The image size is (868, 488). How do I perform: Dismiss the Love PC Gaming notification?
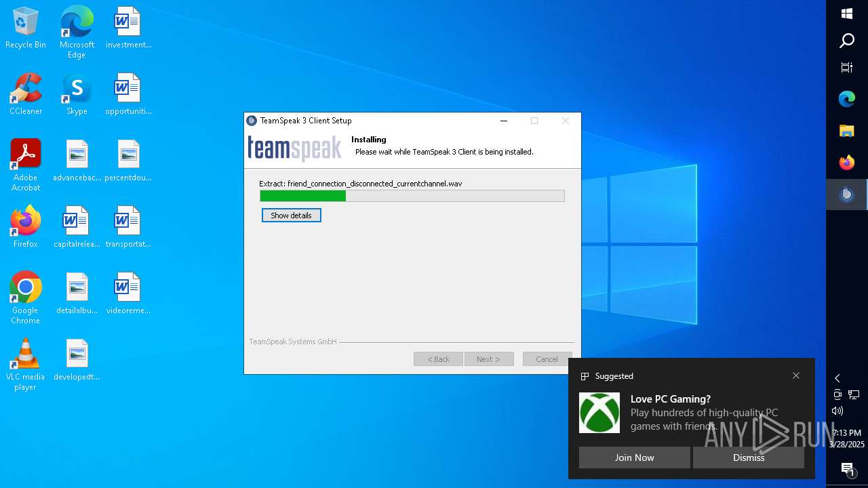point(749,457)
